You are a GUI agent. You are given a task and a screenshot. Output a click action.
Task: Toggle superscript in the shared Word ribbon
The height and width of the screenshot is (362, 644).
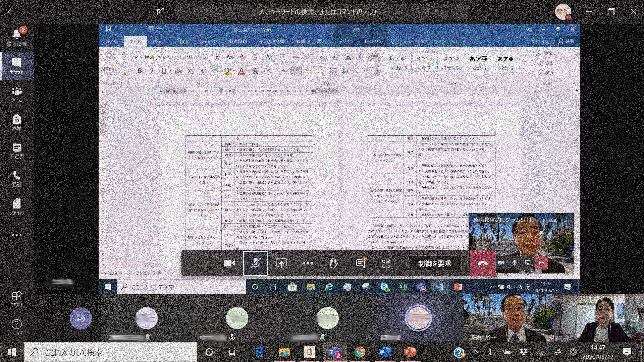click(x=202, y=71)
